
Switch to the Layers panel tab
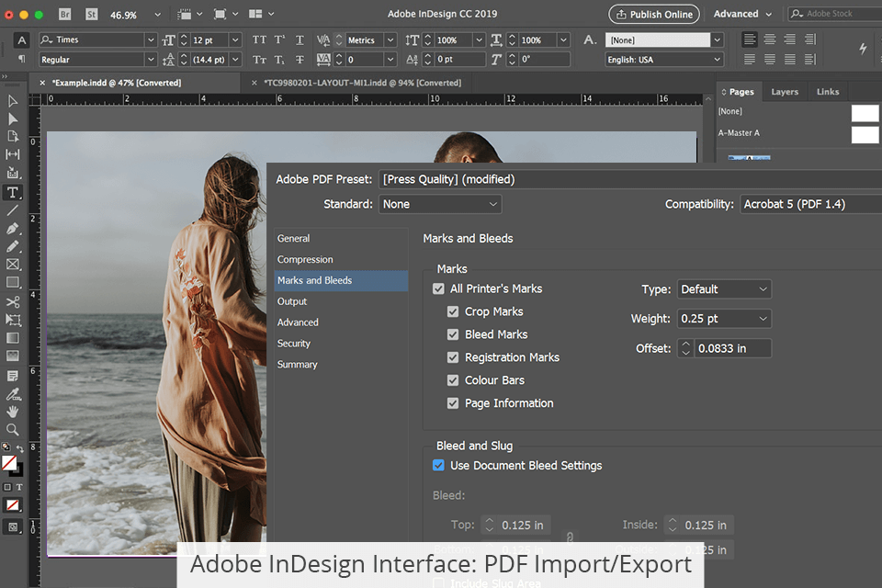click(785, 92)
